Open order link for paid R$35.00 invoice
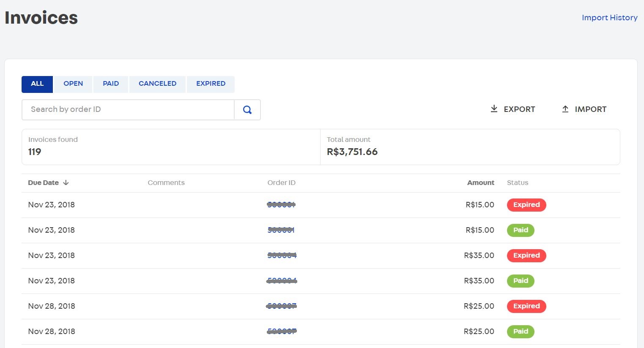Viewport: 644px width, 348px height. click(x=282, y=281)
